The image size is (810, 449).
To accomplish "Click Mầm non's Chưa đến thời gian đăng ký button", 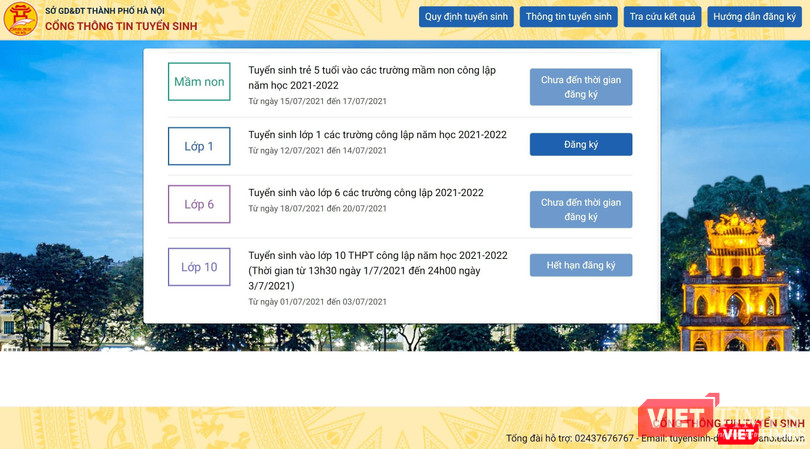I will 580,87.
